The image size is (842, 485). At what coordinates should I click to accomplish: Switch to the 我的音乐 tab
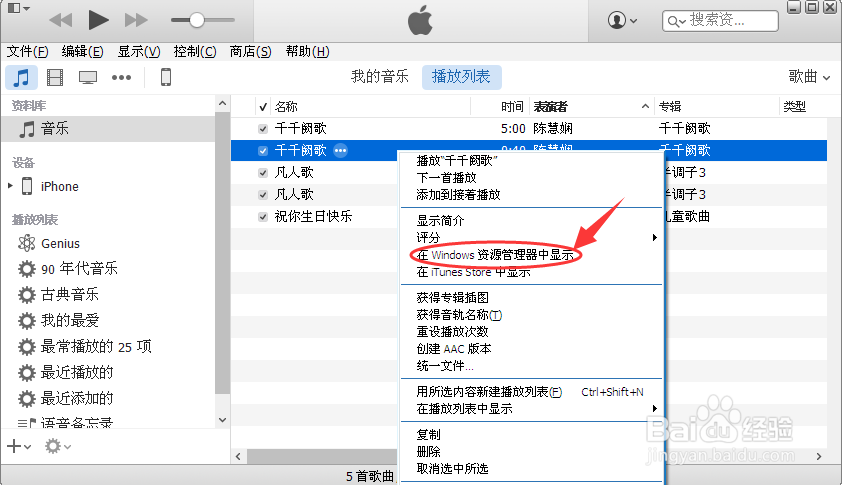tap(380, 77)
